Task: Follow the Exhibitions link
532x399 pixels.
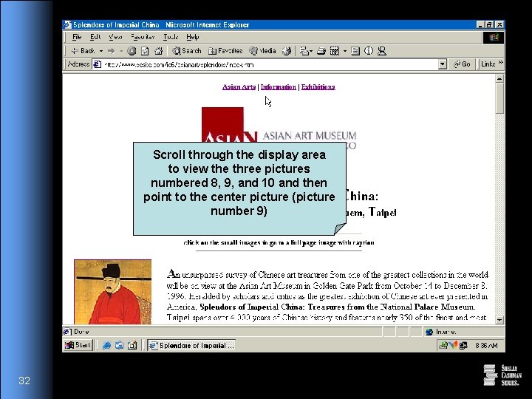Action: (x=318, y=87)
